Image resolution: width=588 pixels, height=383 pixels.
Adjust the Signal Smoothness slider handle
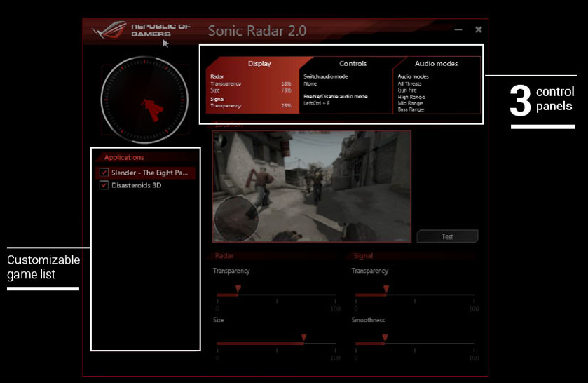pyautogui.click(x=385, y=337)
